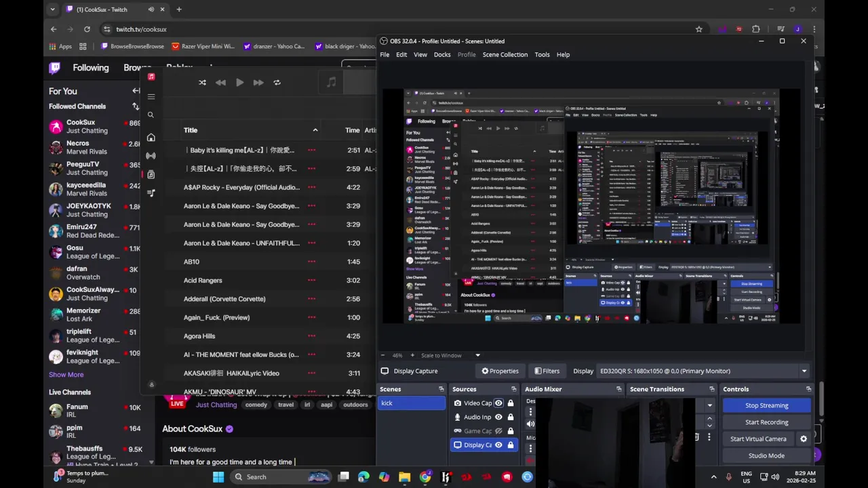Toggle shuffle in the music player
This screenshot has width=868, height=488.
pos(202,83)
